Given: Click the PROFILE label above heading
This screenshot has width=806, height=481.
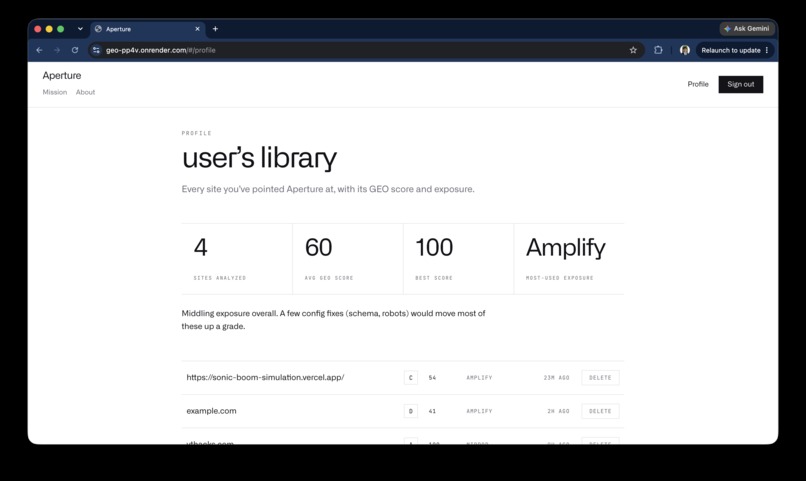Looking at the screenshot, I should click(x=196, y=133).
